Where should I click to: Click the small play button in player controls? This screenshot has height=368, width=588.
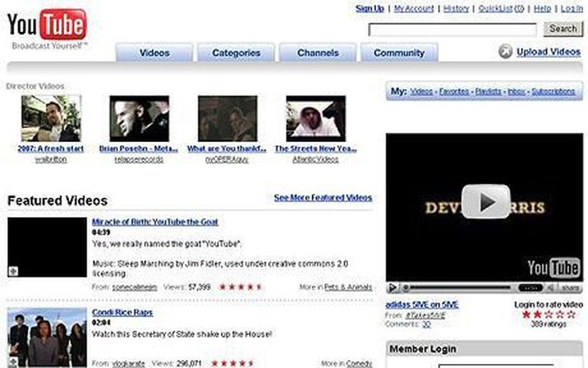coord(393,288)
